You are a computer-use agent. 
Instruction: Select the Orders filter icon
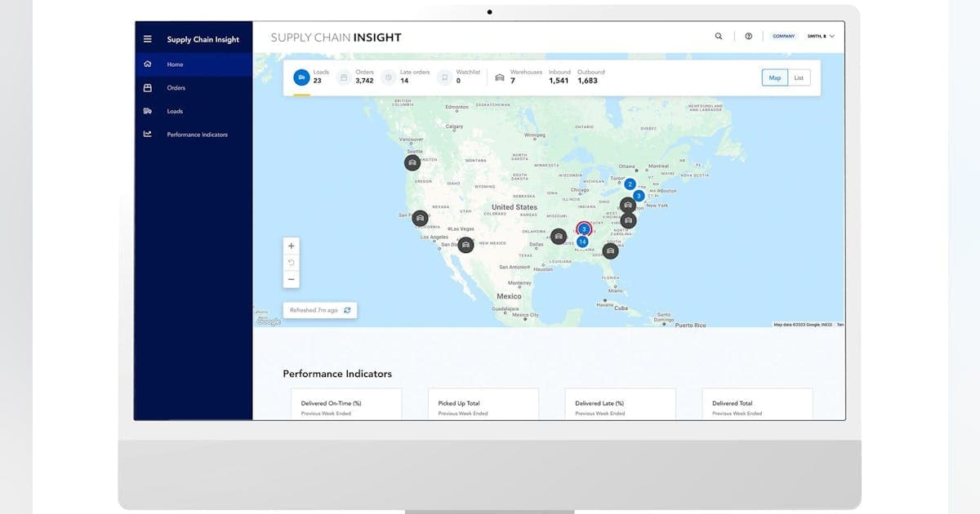344,77
